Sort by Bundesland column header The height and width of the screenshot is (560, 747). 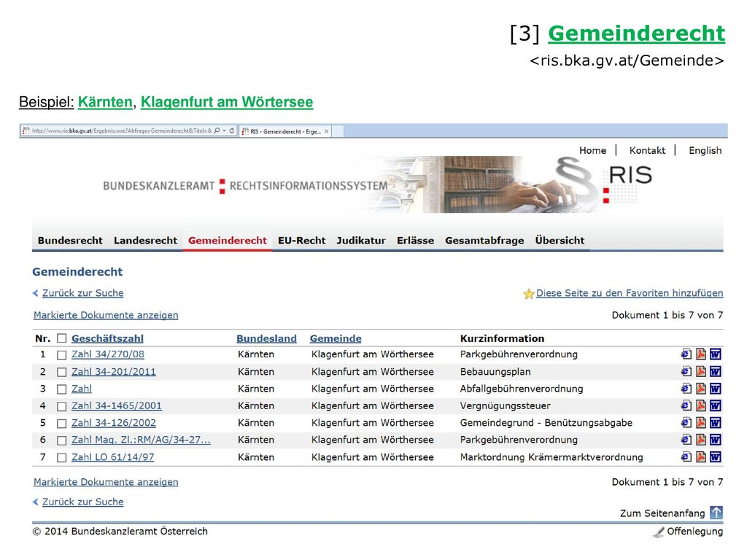coord(266,338)
